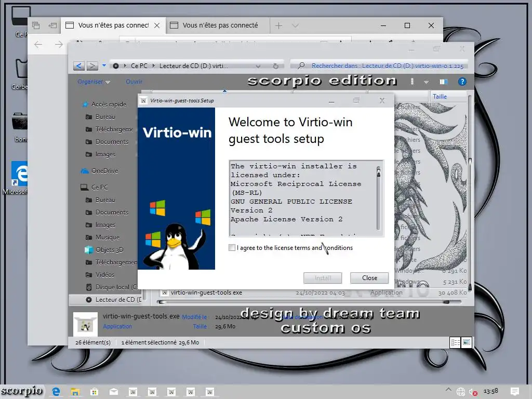Refresh the Explorer folder view

(x=276, y=66)
